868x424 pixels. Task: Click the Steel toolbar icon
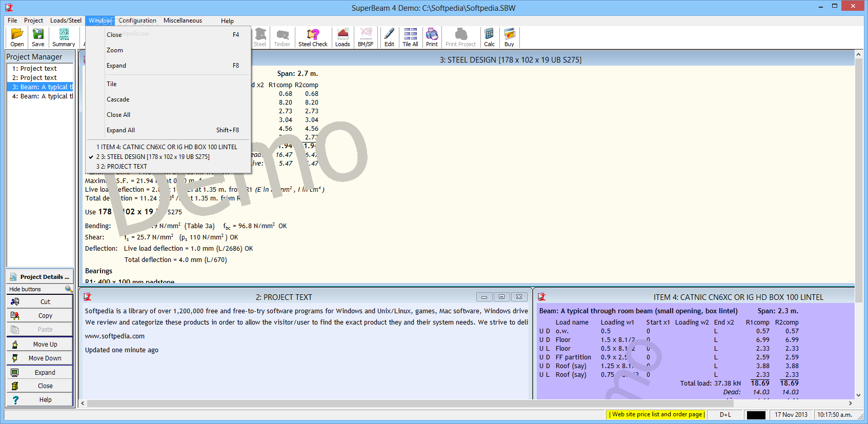pos(260,37)
